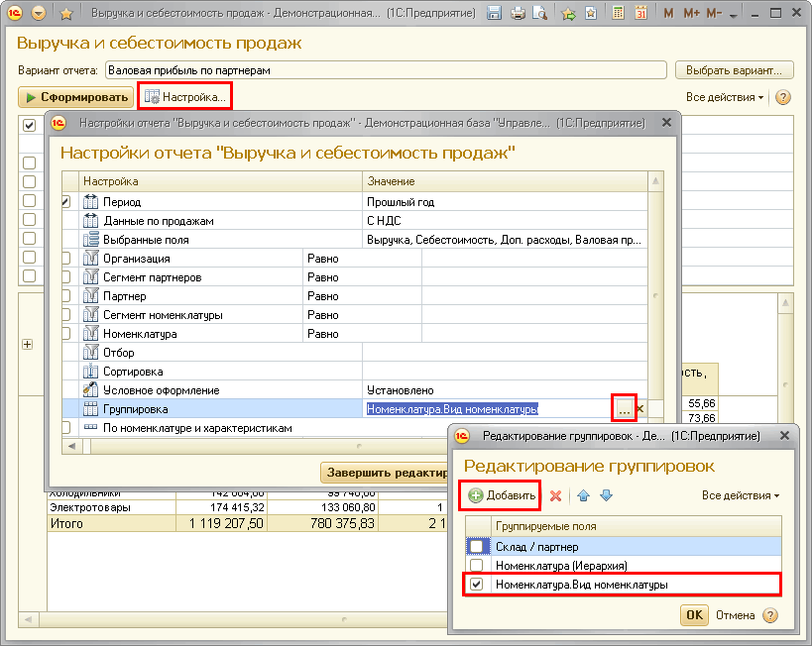Click the print icon in title bar
812x646 pixels.
pos(517,14)
